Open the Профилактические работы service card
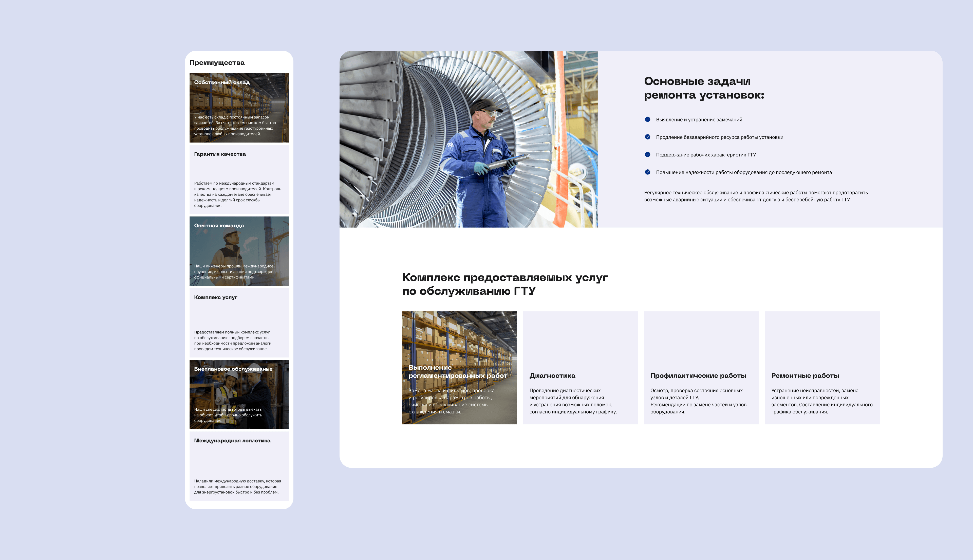Screen dimensions: 973x560 tap(701, 368)
